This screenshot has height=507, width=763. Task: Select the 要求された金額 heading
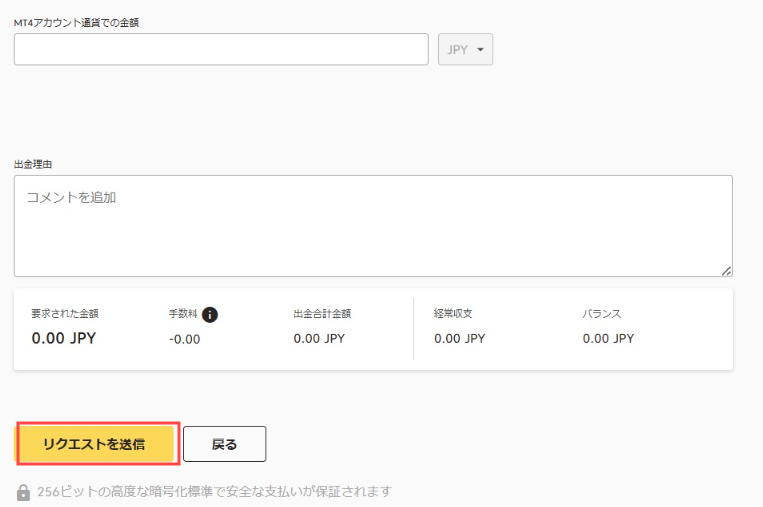[x=65, y=314]
